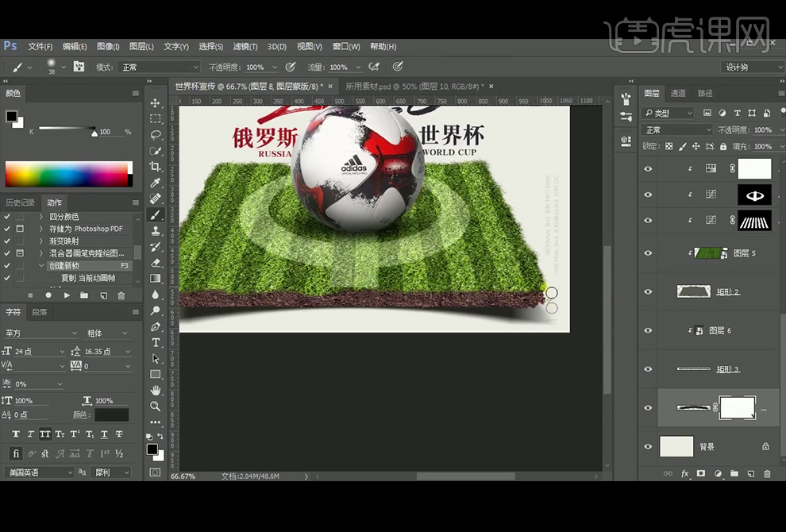This screenshot has width=786, height=532.
Task: Select the Zoom magnifier tool
Action: [156, 406]
